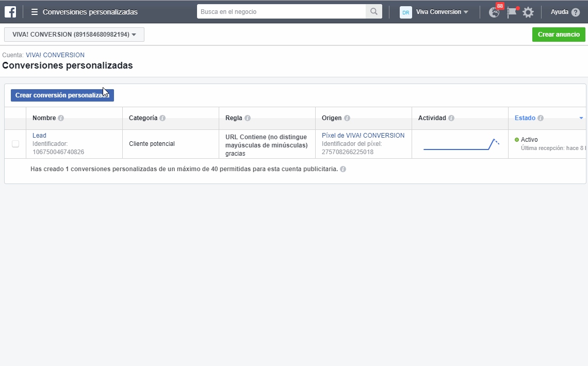Click the Facebook logo icon

10,12
